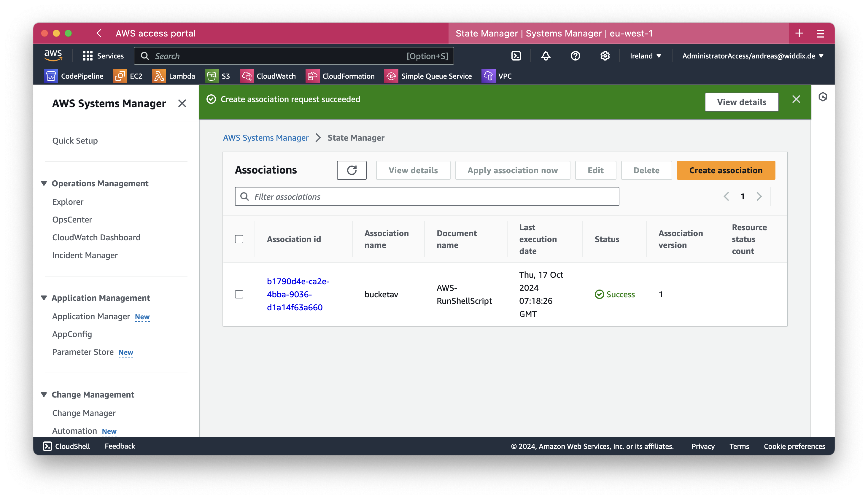
Task: Open the CloudWatch shortcut
Action: click(268, 76)
